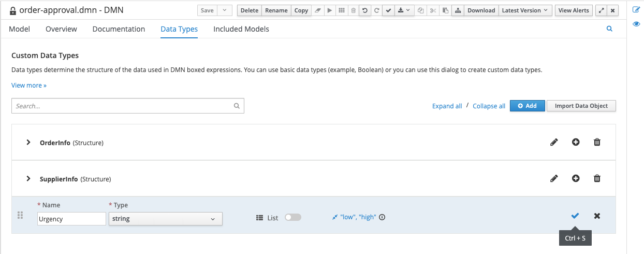
Task: Redo the last change
Action: [376, 10]
